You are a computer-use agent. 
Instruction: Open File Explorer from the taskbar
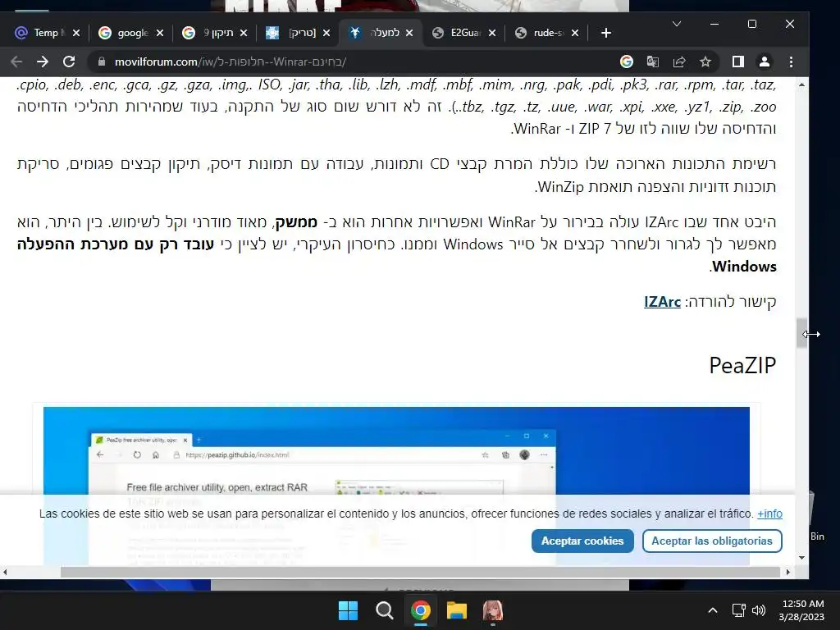tap(457, 610)
